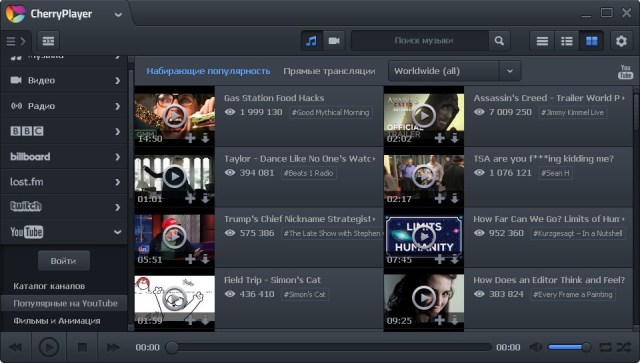
Task: Play the Field Trip - Simon's Cat thumbnail
Action: click(x=174, y=298)
